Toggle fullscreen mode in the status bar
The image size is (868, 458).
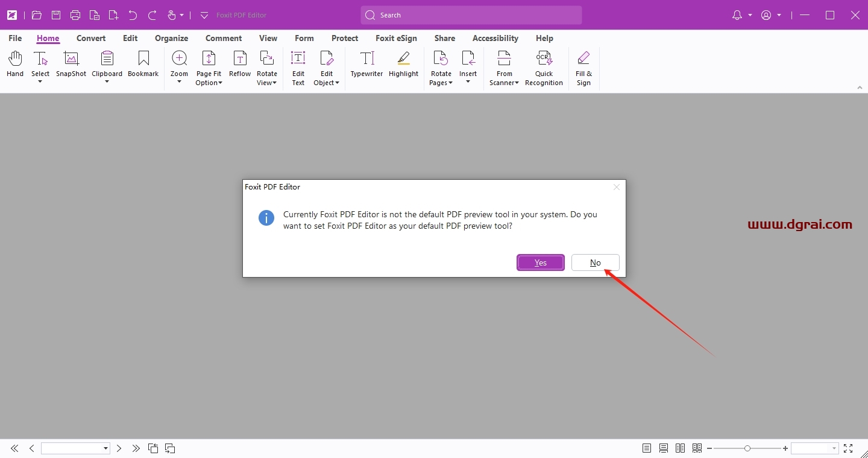tap(848, 448)
